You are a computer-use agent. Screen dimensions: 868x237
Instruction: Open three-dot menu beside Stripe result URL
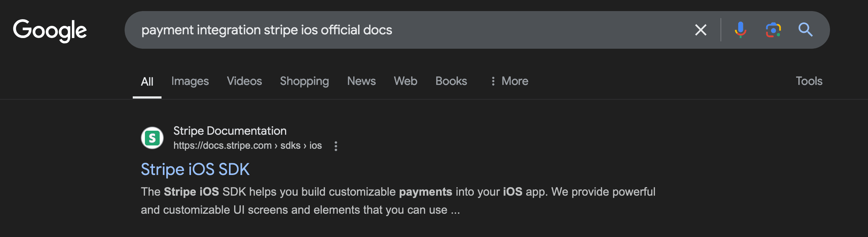(x=336, y=146)
